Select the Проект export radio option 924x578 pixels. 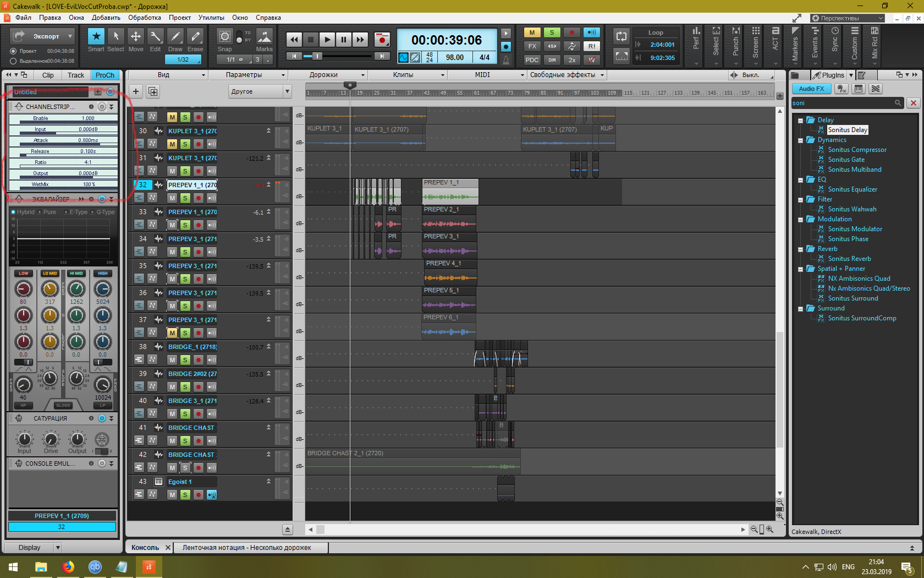click(13, 51)
